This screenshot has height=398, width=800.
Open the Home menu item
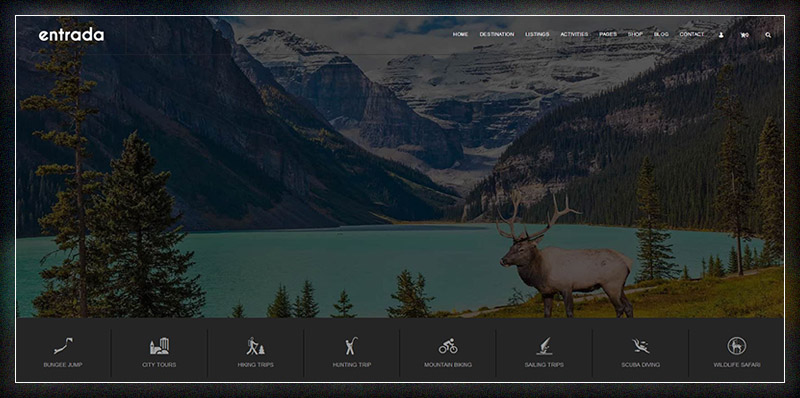[460, 34]
